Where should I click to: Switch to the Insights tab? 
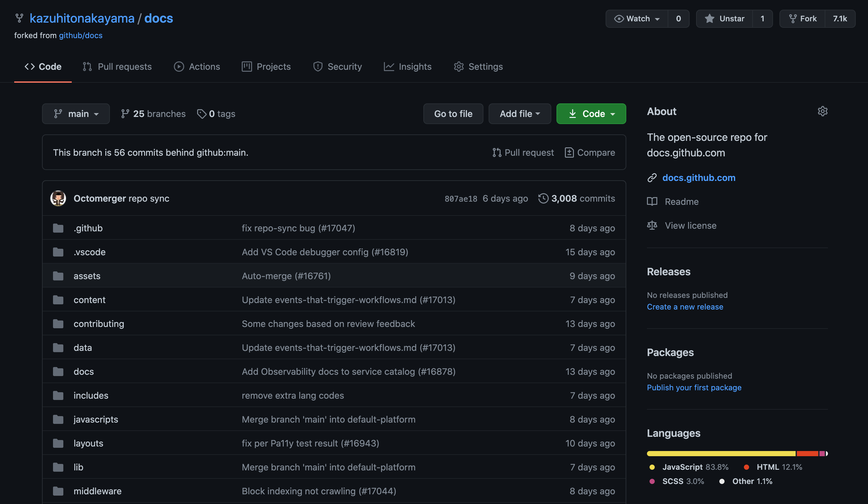[x=408, y=67]
